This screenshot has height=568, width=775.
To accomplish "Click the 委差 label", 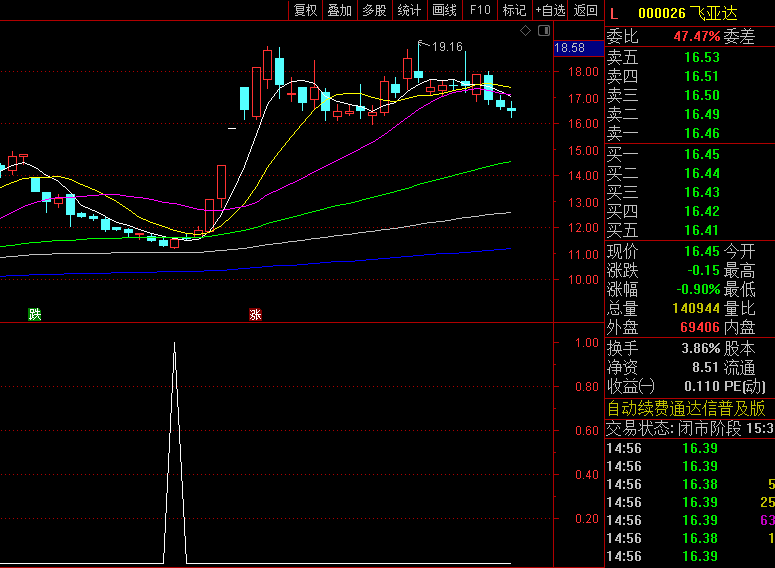I will point(739,36).
